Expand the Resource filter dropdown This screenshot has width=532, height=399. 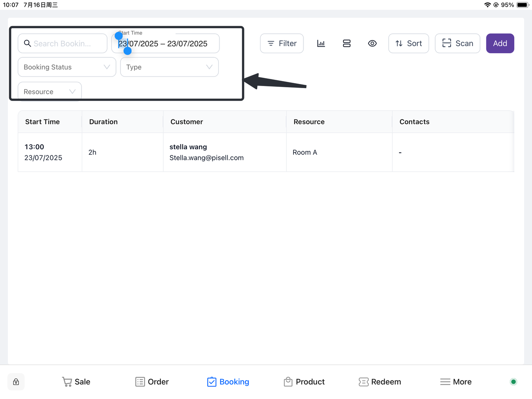49,91
